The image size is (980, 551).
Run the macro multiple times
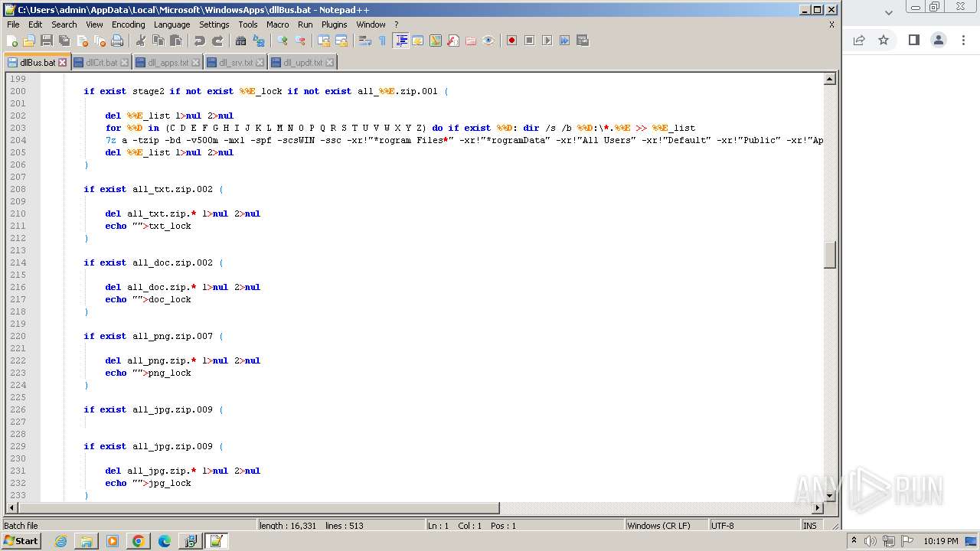(564, 41)
